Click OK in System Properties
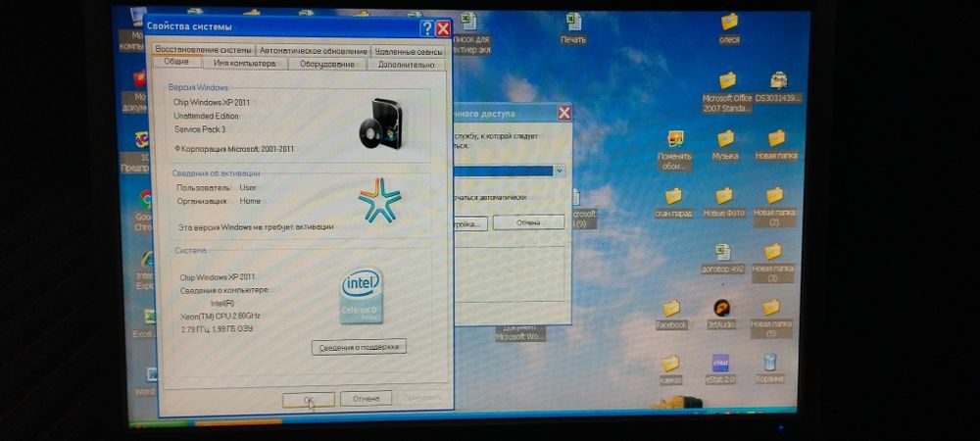This screenshot has height=441, width=980. (x=308, y=399)
